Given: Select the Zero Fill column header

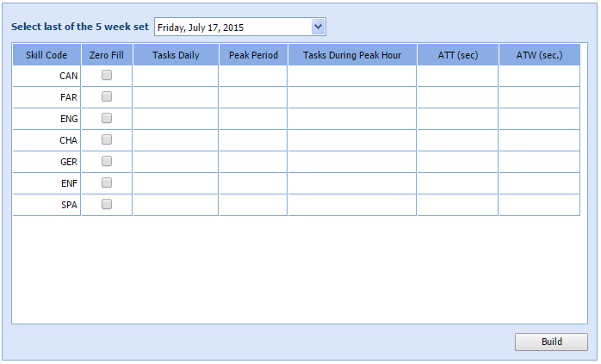Looking at the screenshot, I should (107, 55).
